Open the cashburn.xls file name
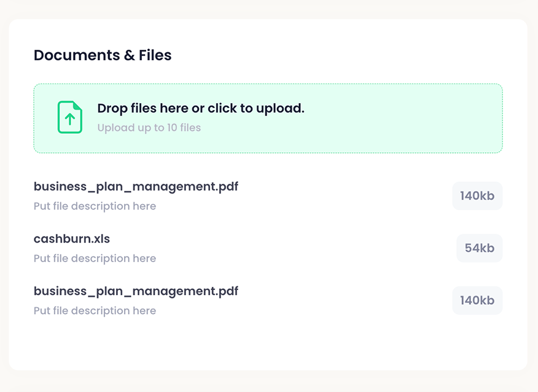The image size is (538, 392). 72,239
